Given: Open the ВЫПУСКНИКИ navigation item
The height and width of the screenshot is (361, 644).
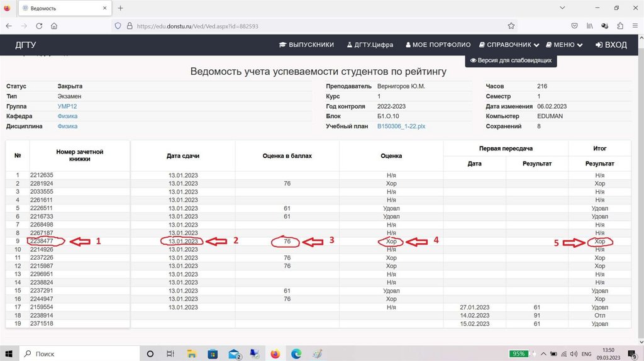Looking at the screenshot, I should point(306,45).
